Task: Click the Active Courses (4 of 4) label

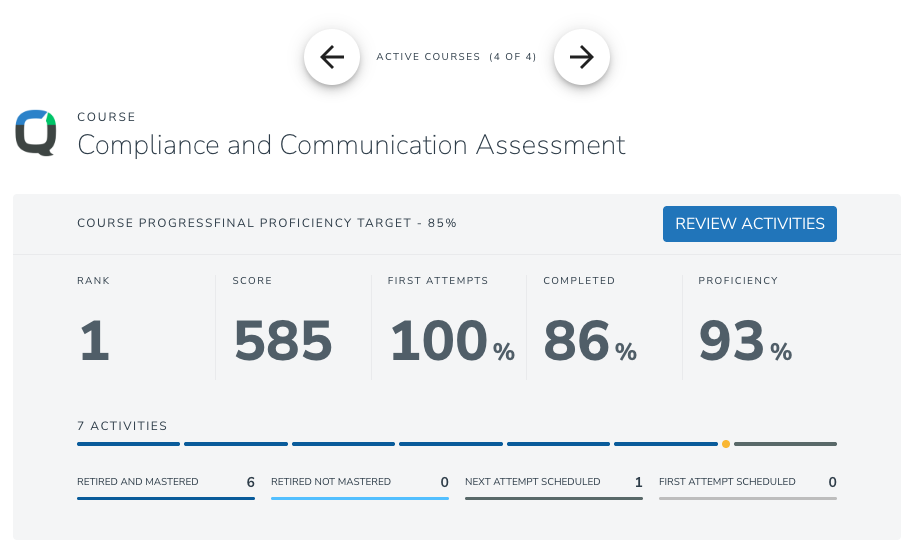Action: coord(456,57)
